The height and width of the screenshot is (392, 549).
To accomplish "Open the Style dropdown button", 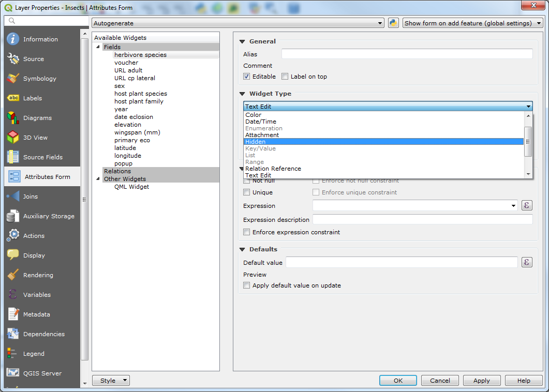I will tap(111, 381).
